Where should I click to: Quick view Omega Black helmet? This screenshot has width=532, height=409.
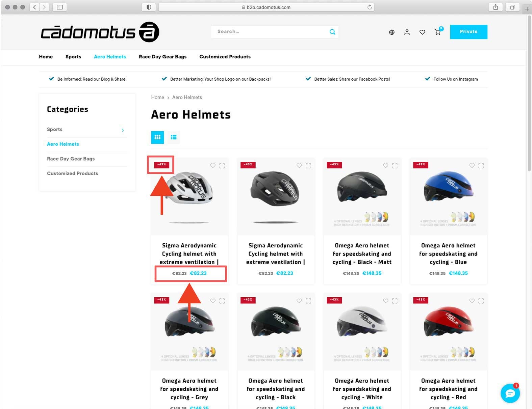(x=308, y=301)
